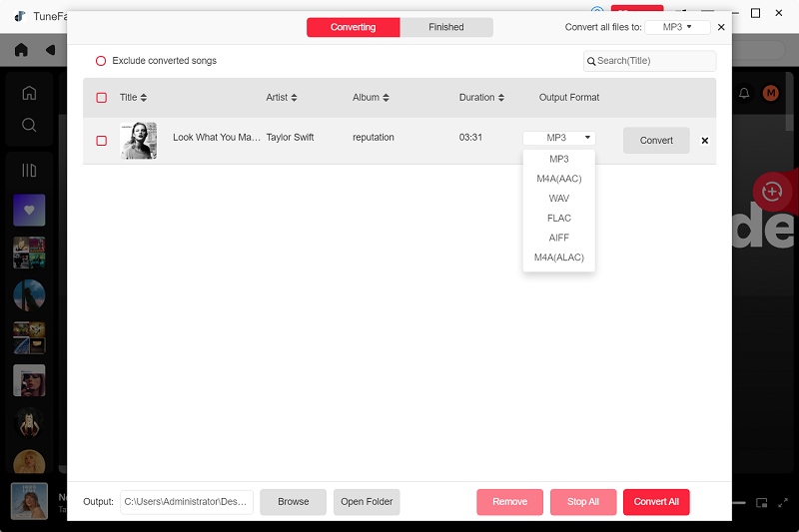Open Your Library icon in sidebar
Viewport: 799px width, 532px height.
tap(29, 170)
